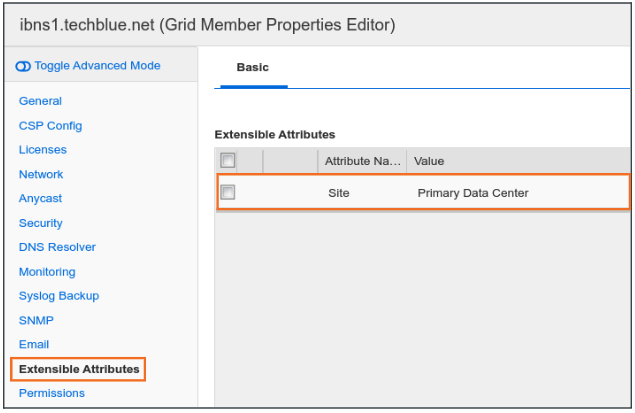Switch to the Basic tab

252,68
